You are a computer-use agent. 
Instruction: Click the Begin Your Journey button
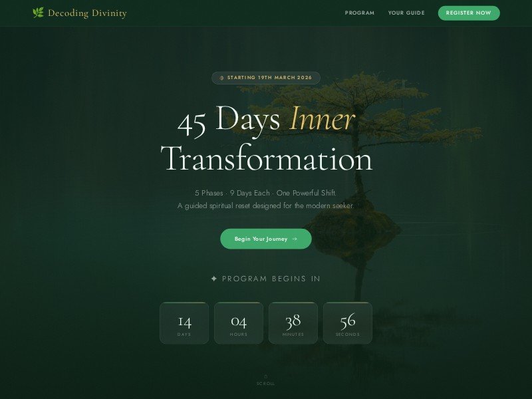[266, 239]
